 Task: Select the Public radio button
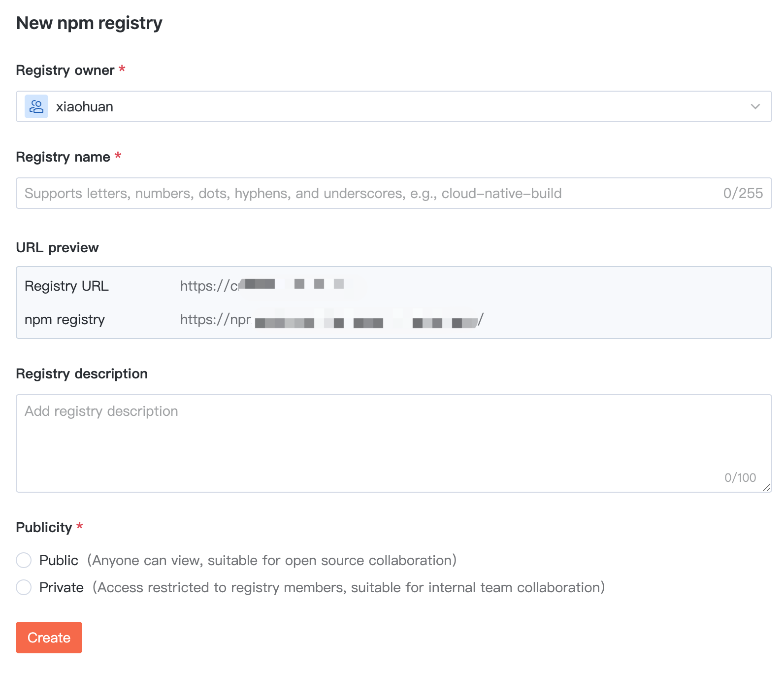(24, 560)
